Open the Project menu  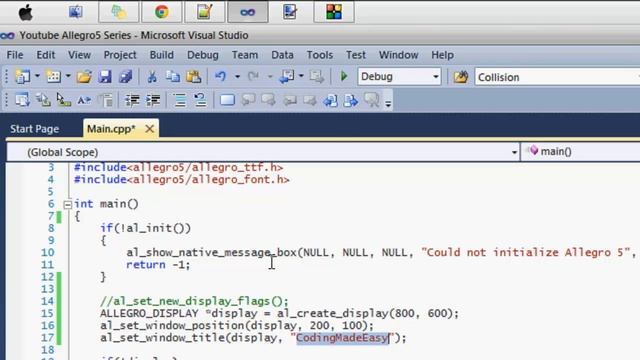pos(120,55)
